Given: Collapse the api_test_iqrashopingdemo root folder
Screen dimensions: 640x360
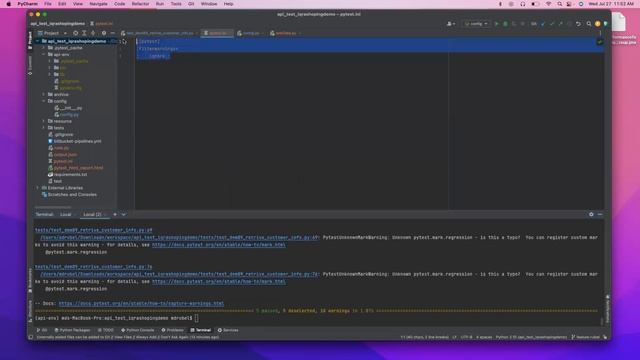Looking at the screenshot, I should pos(38,41).
